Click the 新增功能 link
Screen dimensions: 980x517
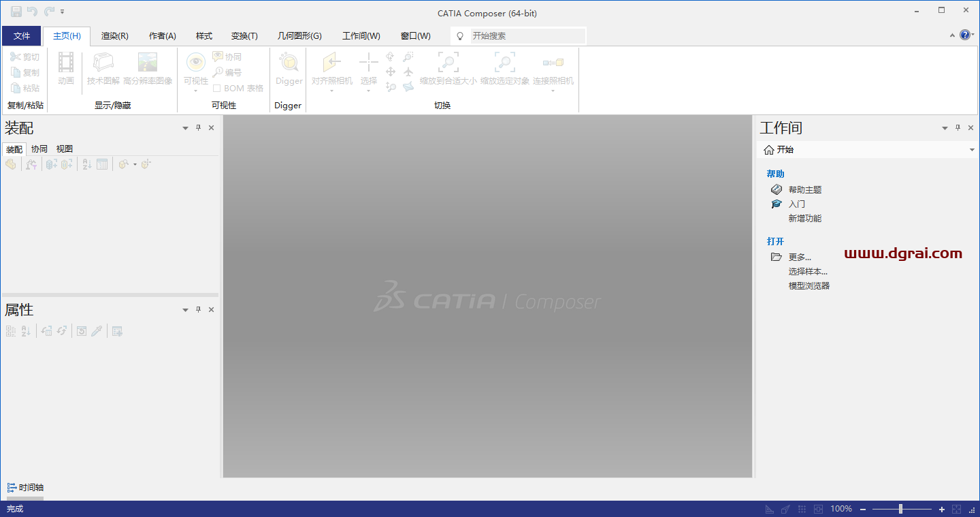[805, 218]
